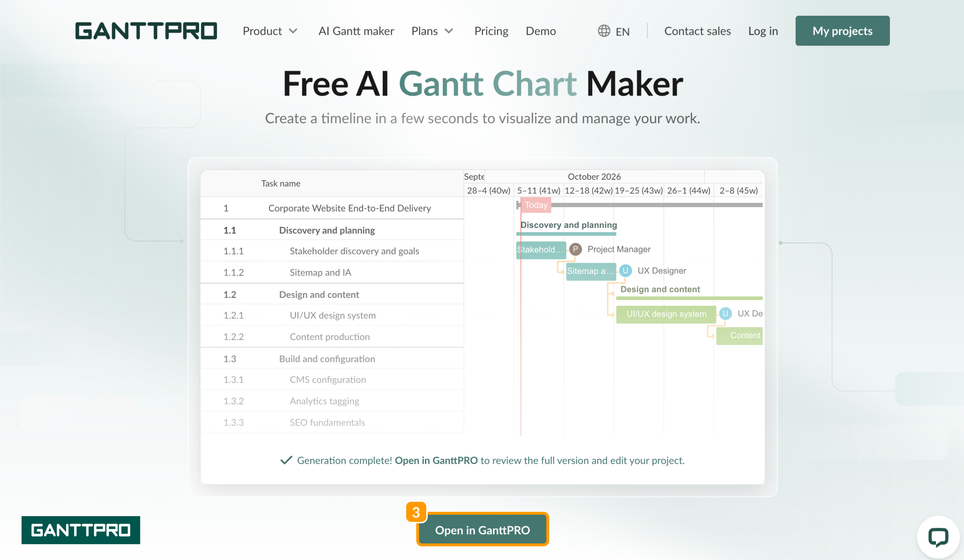This screenshot has height=560, width=964.
Task: Expand the Plans dropdown menu
Action: [x=433, y=31]
